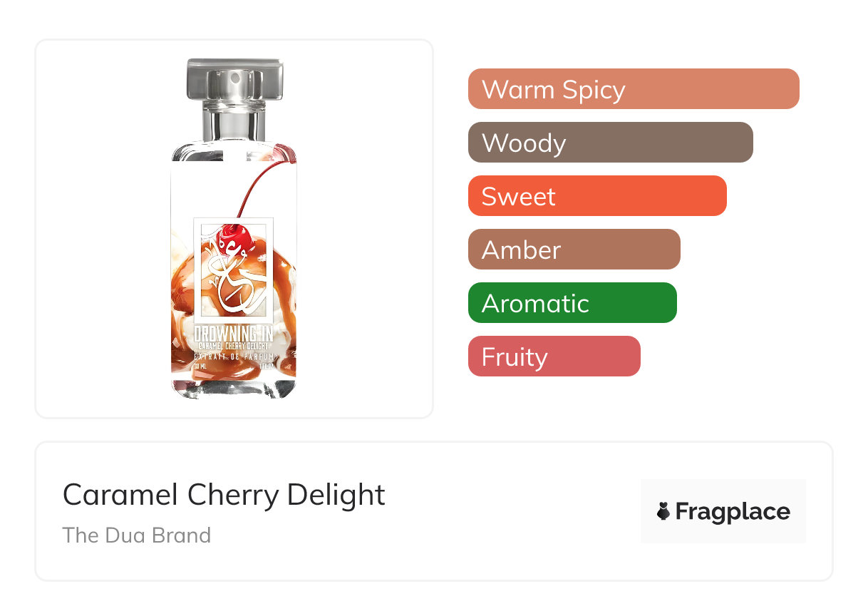
Task: Click the white Arabic calligraphy emblem on the bottle
Action: 232,274
